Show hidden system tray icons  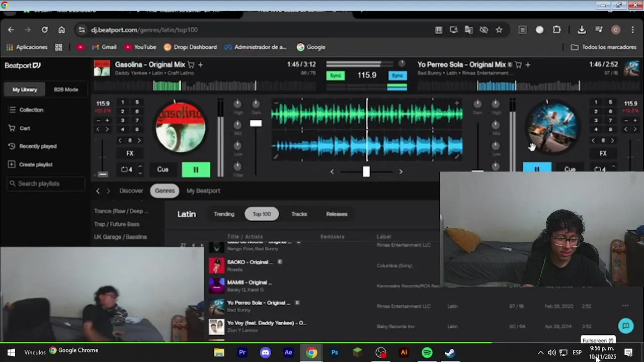point(540,352)
